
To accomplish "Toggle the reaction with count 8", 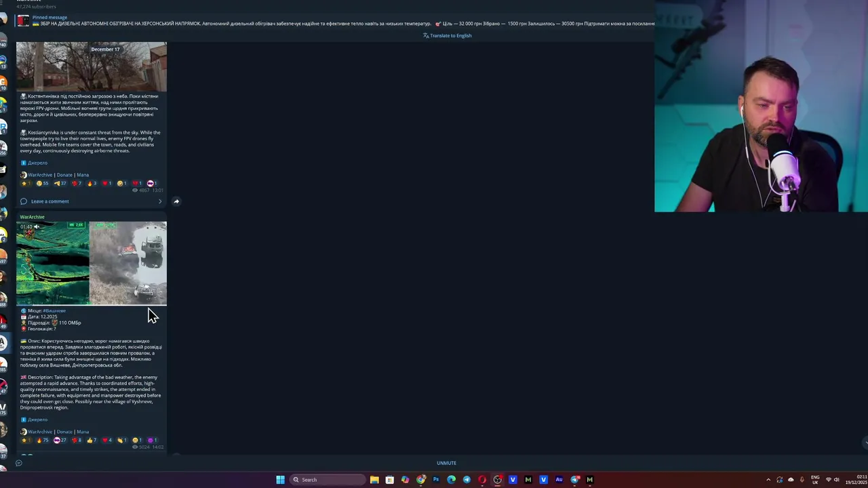I will tap(77, 441).
